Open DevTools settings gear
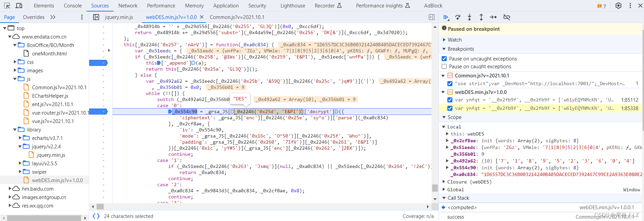 (618, 6)
